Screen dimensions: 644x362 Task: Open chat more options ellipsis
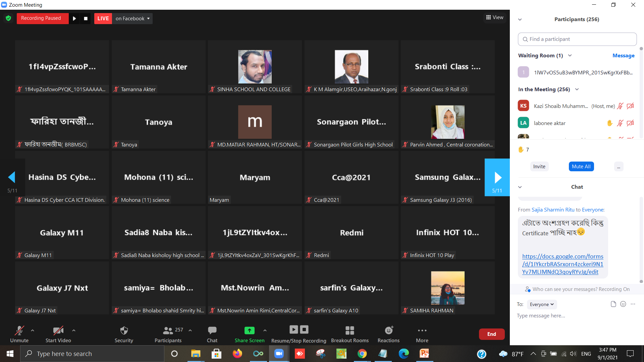(x=633, y=304)
